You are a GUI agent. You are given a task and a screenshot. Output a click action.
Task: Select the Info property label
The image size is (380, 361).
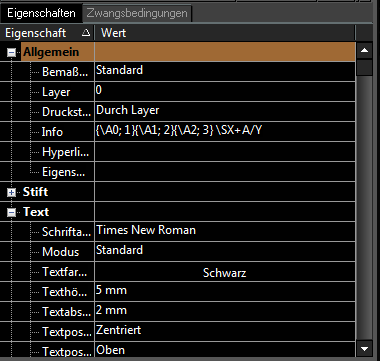(x=52, y=132)
